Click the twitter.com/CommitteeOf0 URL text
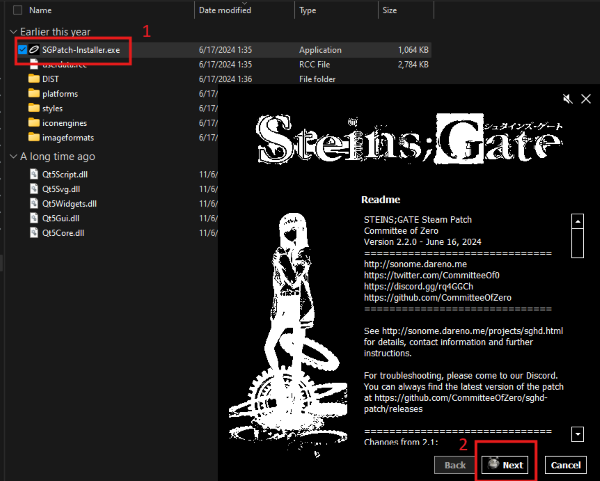This screenshot has width=600, height=481. pyautogui.click(x=432, y=275)
